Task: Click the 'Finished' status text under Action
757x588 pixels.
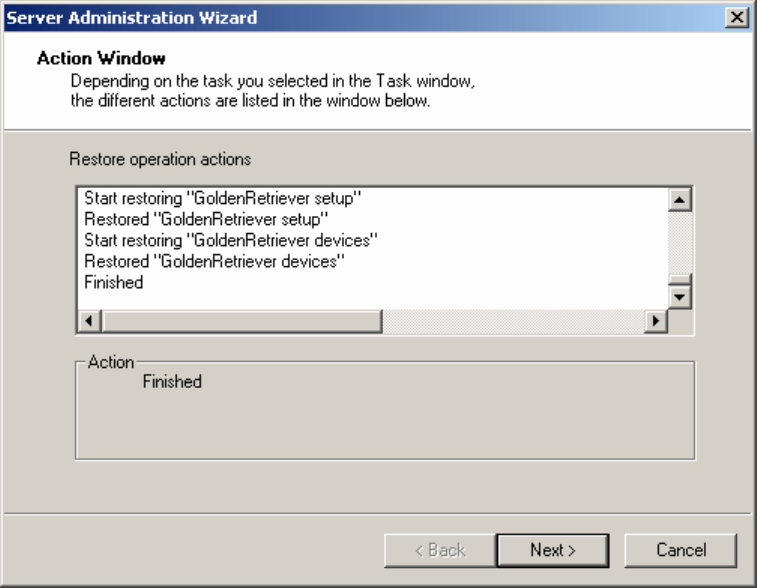Action: pyautogui.click(x=173, y=382)
